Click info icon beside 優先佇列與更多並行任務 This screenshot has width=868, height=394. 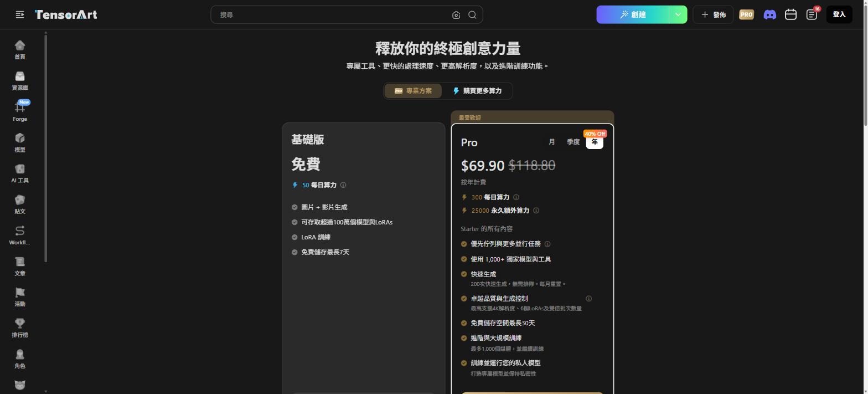547,244
